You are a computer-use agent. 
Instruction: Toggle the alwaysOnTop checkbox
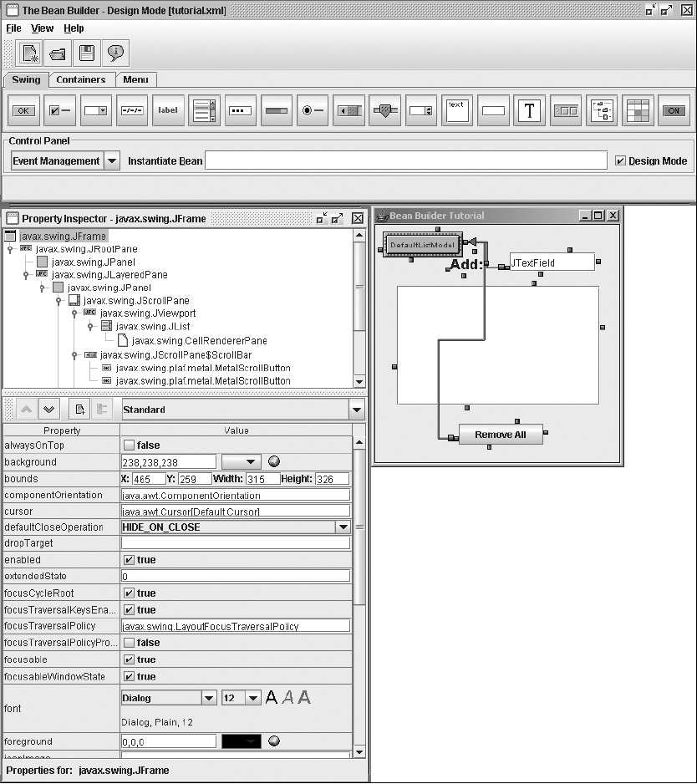[x=129, y=445]
